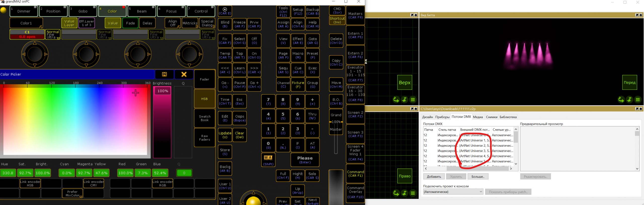Open the C1 encoder Normal/Fine/Ultra resolution dropdown
Screen dimensions: 644x205
point(53,34)
